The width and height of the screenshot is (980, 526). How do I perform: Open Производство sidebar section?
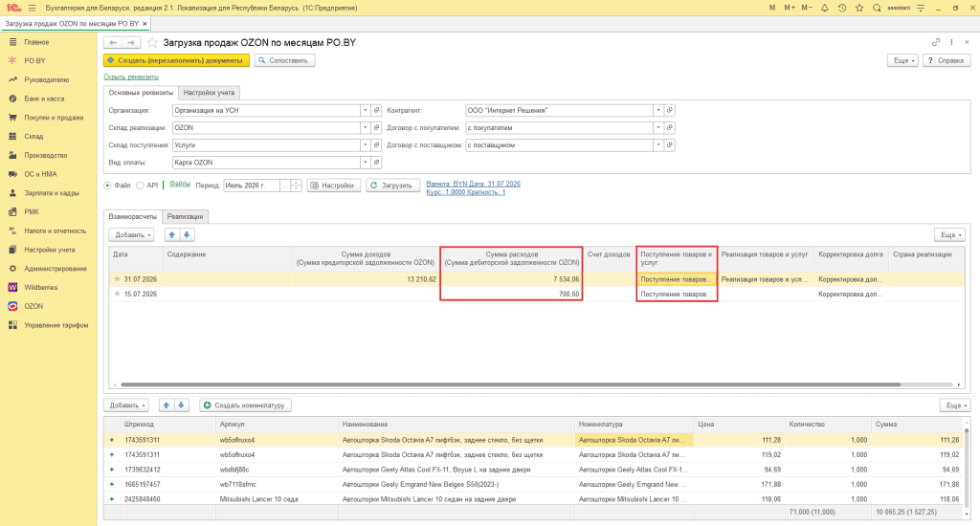click(x=45, y=155)
